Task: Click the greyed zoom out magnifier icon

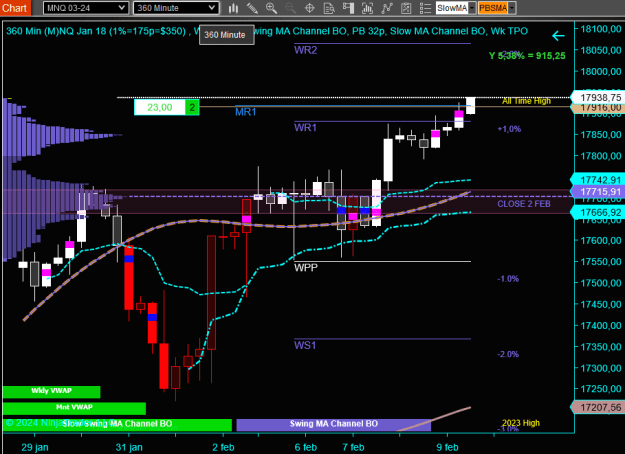Action: click(291, 8)
